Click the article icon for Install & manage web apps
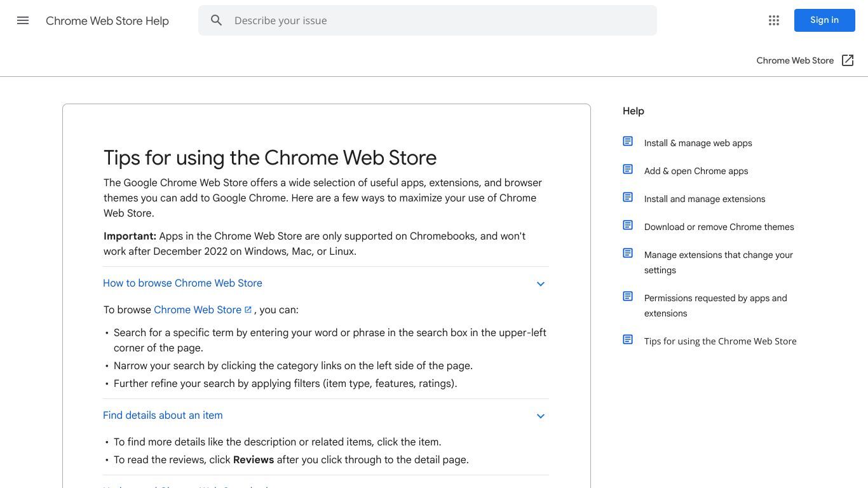Screen dimensions: 868x488 click(x=628, y=142)
